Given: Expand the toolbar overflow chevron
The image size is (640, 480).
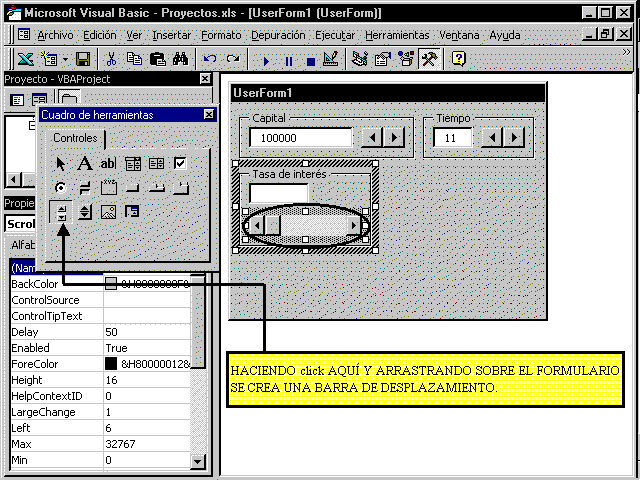Looking at the screenshot, I should (626, 52).
